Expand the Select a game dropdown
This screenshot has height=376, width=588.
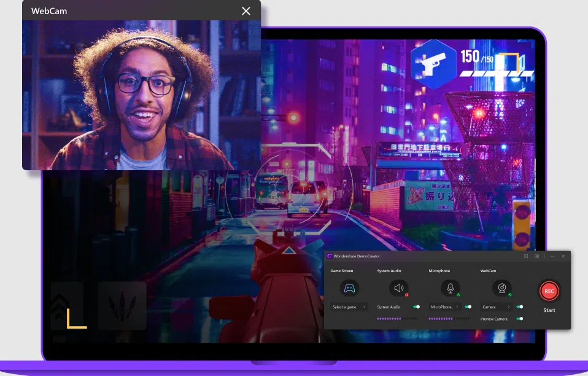pyautogui.click(x=349, y=307)
